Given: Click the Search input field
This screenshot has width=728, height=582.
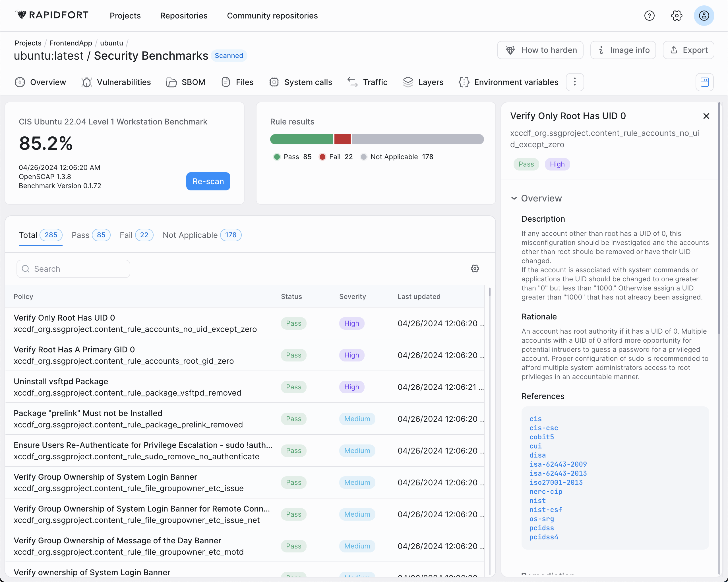Looking at the screenshot, I should click(73, 269).
